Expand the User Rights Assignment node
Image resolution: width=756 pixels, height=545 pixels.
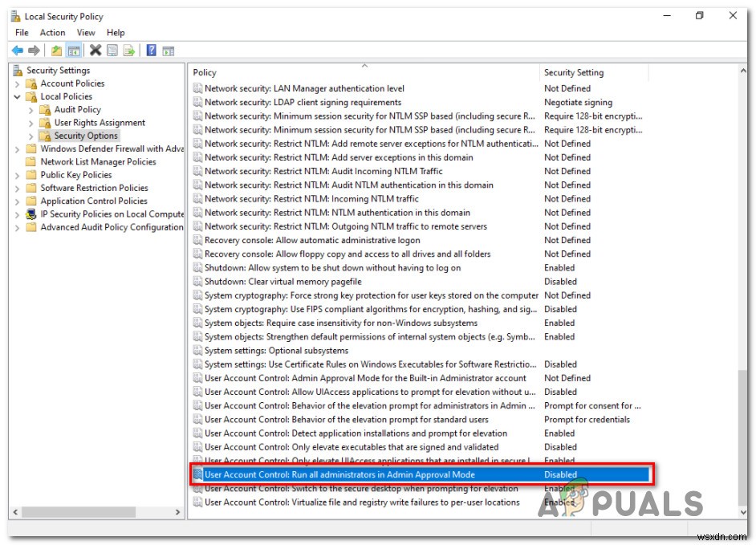30,123
